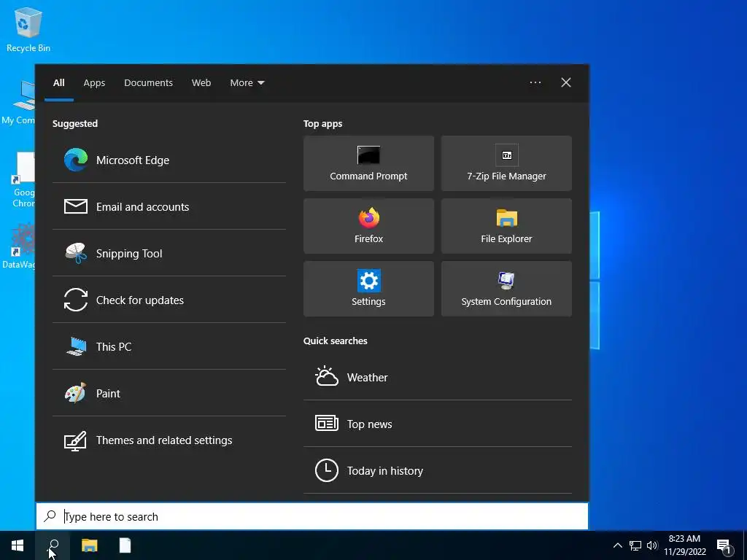
Task: Open Themes and related settings
Action: pyautogui.click(x=169, y=440)
